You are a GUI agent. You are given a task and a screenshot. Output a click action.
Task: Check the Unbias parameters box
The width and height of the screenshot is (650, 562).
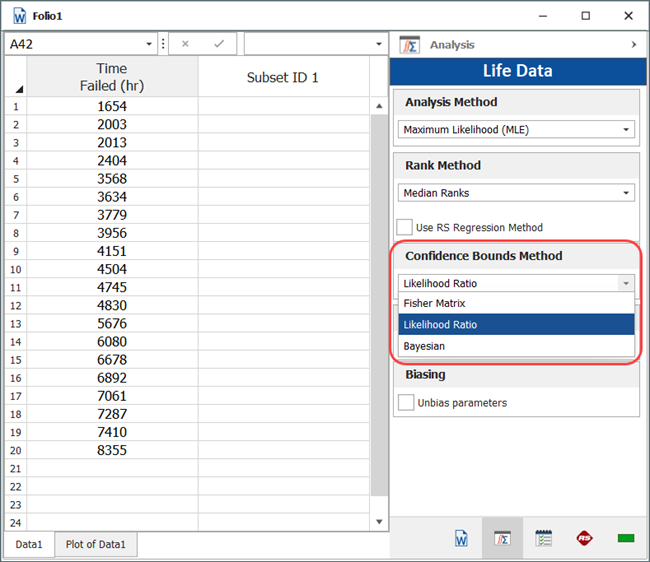405,402
